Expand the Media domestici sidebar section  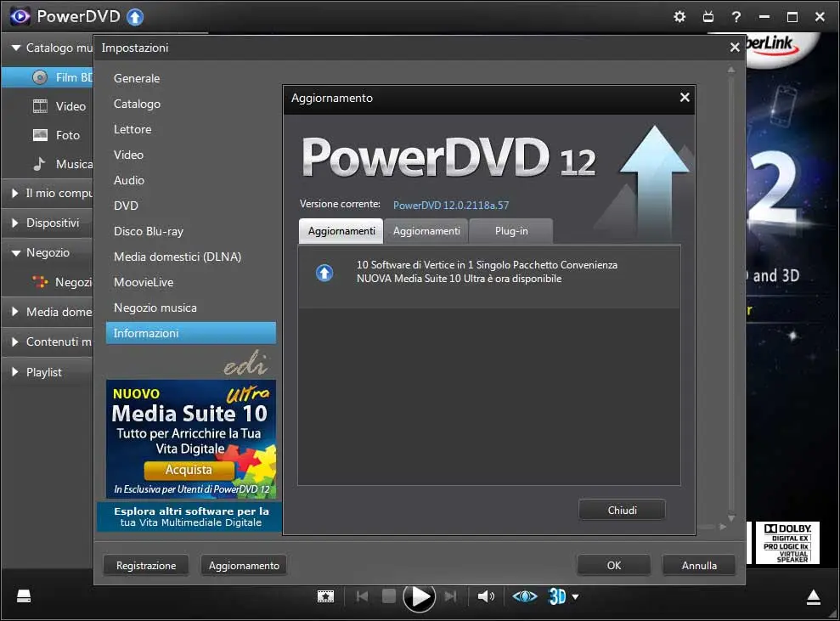coord(15,312)
